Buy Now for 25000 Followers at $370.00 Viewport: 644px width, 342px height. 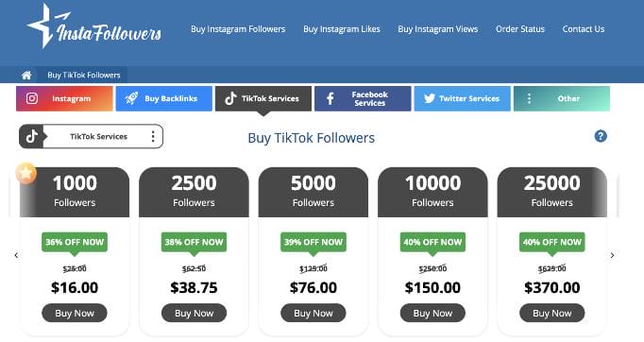[x=552, y=313]
